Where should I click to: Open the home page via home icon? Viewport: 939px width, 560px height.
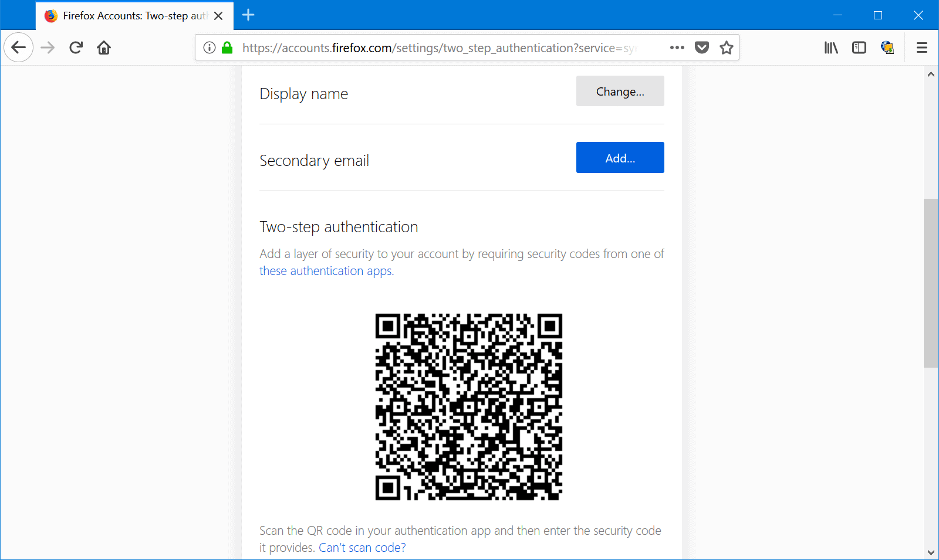pos(104,47)
